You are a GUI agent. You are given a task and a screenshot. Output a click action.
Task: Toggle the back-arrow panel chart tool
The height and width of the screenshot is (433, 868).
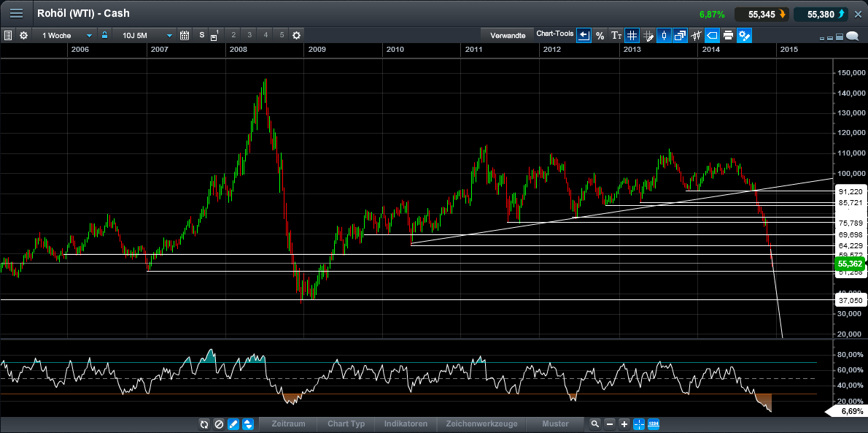(x=584, y=36)
